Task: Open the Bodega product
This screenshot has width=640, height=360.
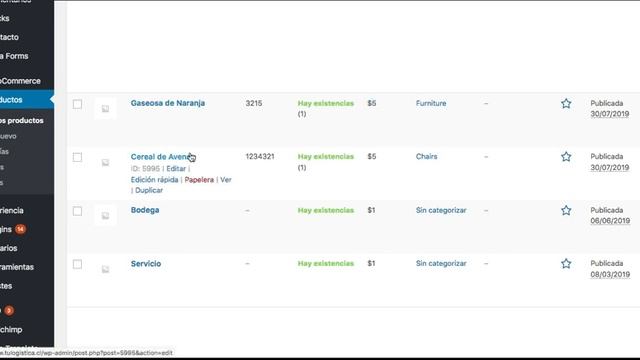Action: (x=145, y=210)
